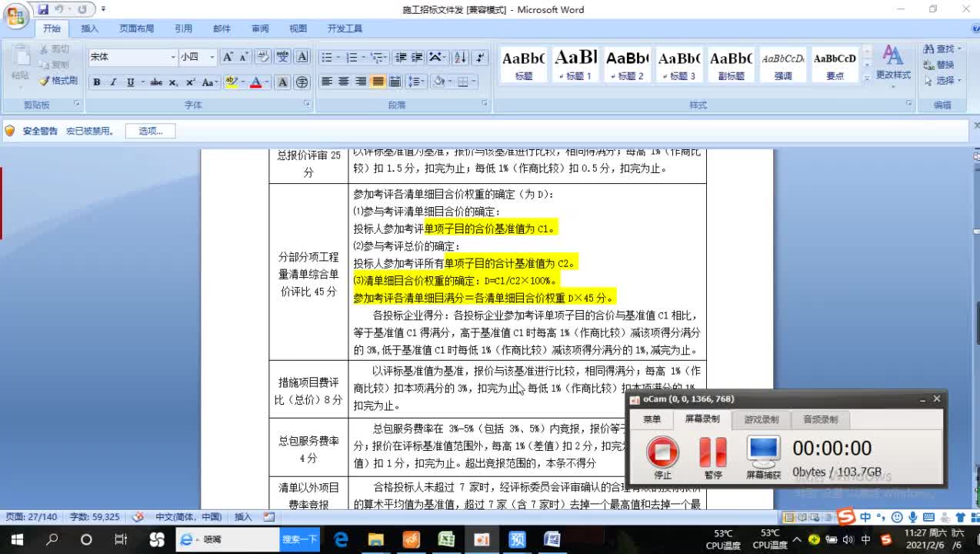
Task: Toggle subscript formatting
Action: pyautogui.click(x=173, y=82)
